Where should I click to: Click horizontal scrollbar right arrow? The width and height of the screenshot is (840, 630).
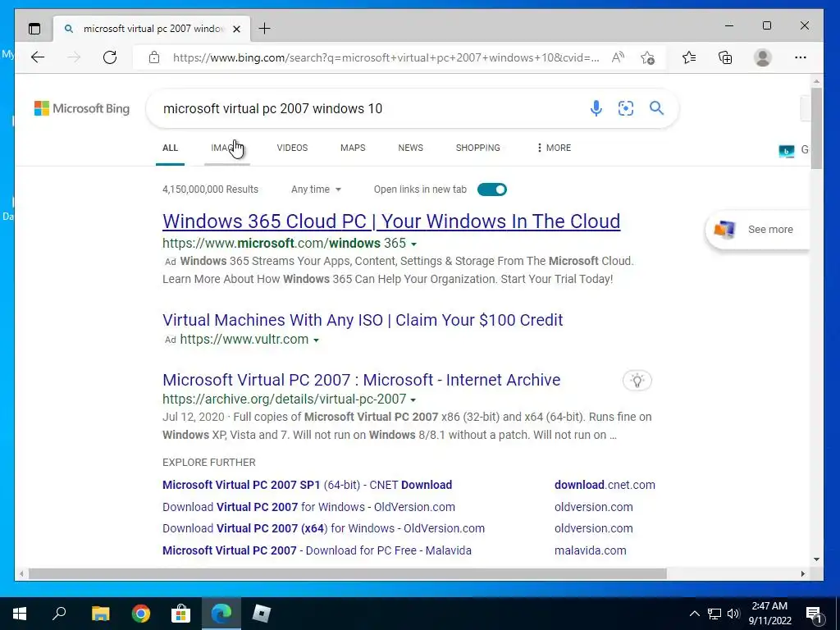[x=802, y=573]
